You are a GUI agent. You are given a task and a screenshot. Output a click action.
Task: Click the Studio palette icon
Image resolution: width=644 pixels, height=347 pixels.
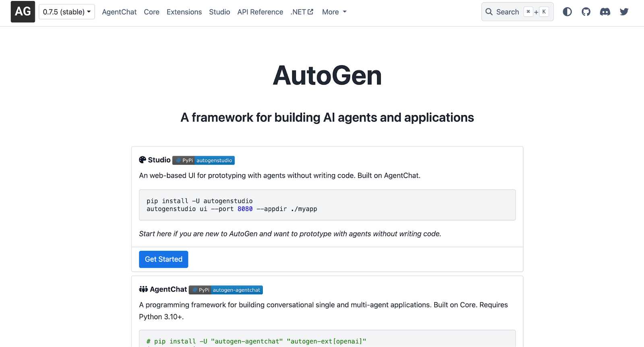[142, 160]
